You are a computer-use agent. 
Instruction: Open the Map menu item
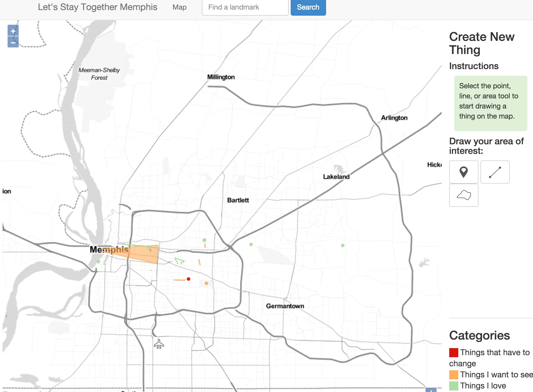pos(179,7)
